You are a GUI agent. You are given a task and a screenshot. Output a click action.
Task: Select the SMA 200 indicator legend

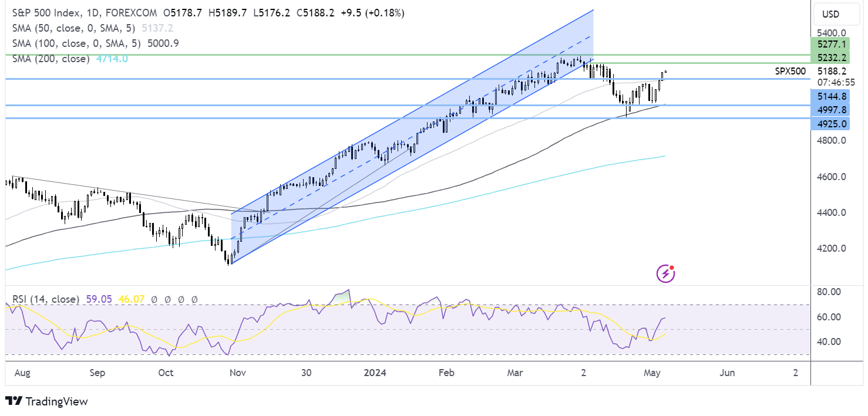[51, 59]
